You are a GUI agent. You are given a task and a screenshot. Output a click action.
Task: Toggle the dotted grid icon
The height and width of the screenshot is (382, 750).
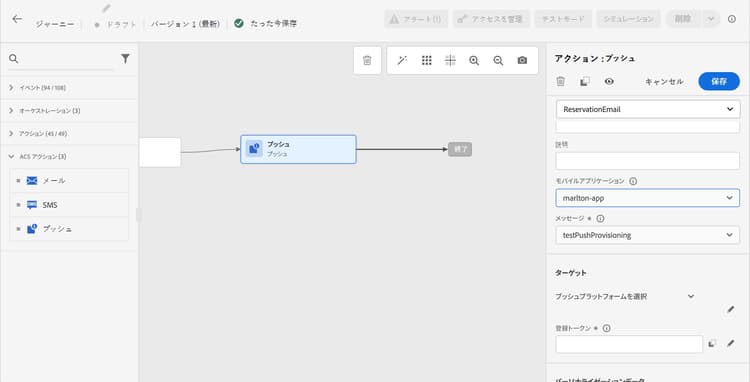pyautogui.click(x=427, y=60)
